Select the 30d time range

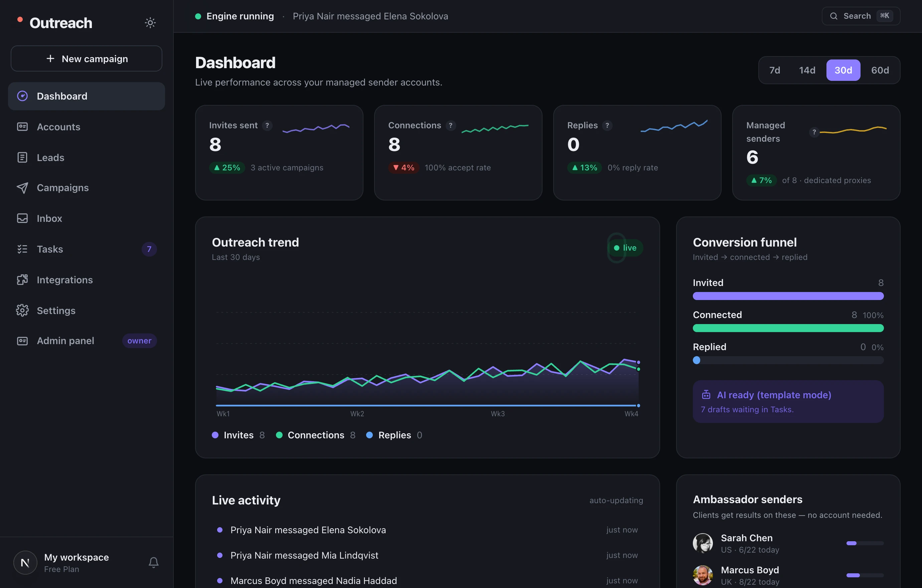coord(843,70)
